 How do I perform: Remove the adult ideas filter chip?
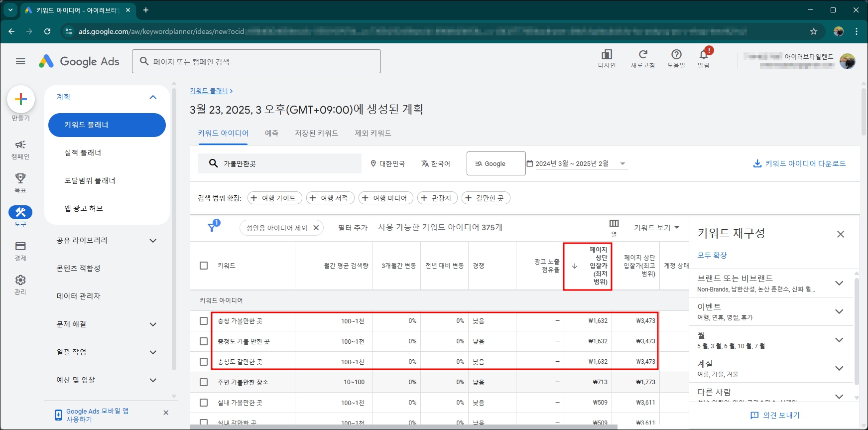pos(316,228)
